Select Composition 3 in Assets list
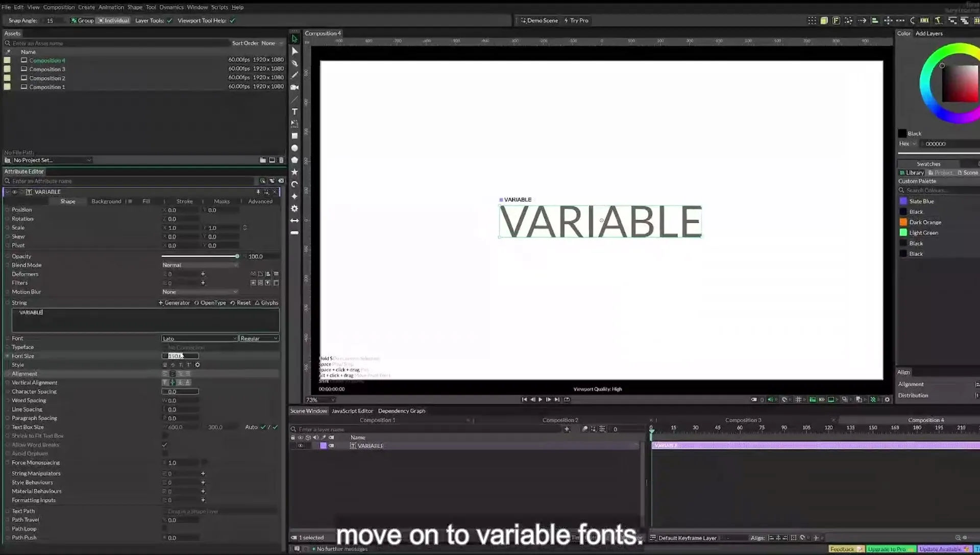980x555 pixels. [x=47, y=69]
